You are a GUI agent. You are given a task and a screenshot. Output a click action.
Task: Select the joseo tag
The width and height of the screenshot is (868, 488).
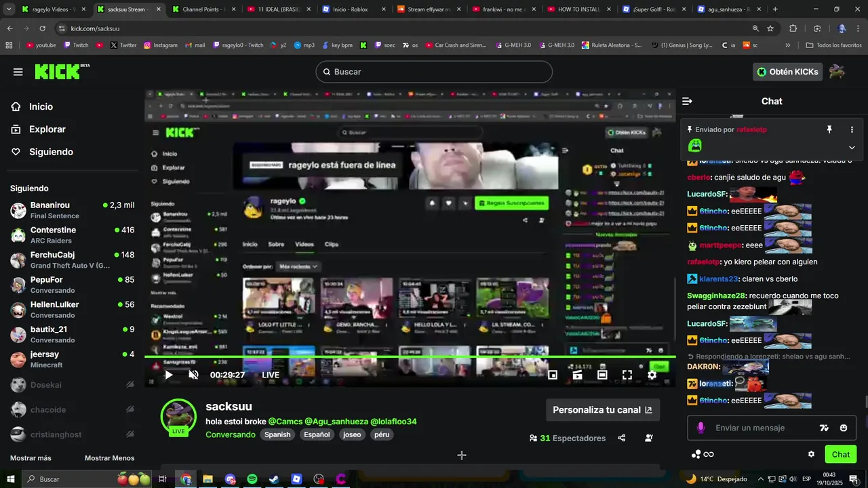point(352,434)
